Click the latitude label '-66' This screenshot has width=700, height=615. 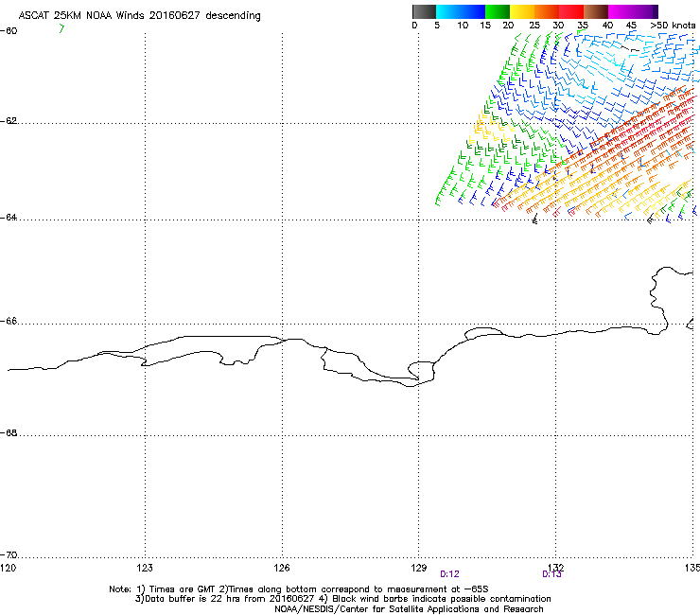9,321
